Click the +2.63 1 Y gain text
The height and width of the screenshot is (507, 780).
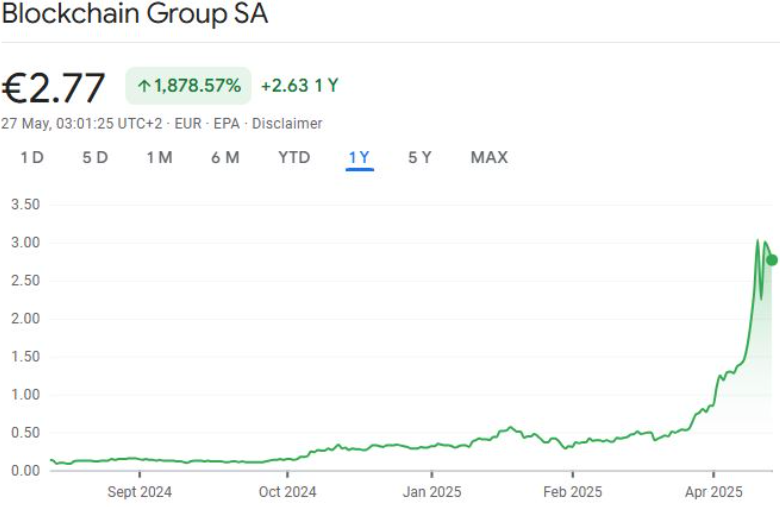[299, 86]
